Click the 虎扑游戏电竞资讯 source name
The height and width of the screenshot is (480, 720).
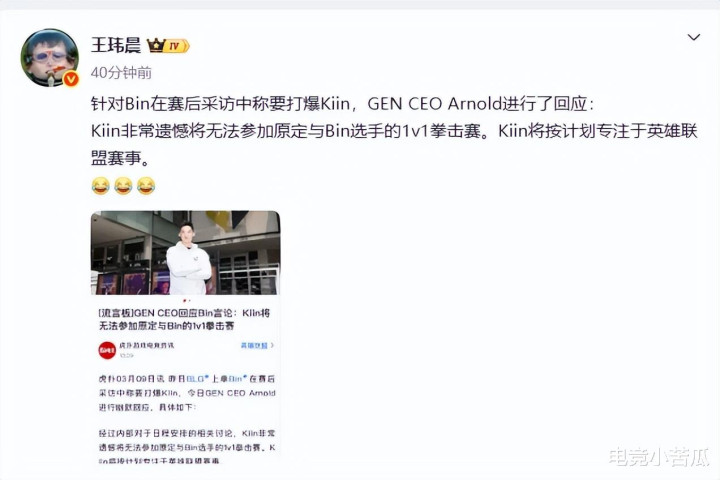click(146, 345)
